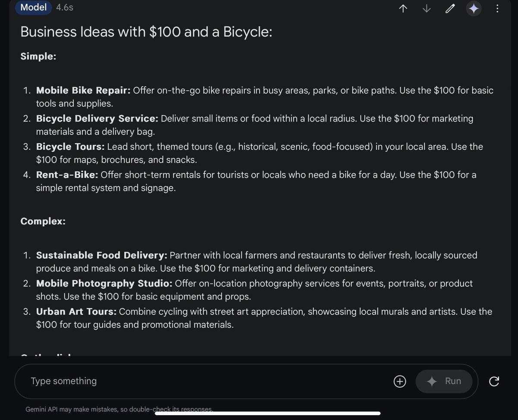Select the Model role chip
The width and height of the screenshot is (518, 420).
[x=33, y=7]
